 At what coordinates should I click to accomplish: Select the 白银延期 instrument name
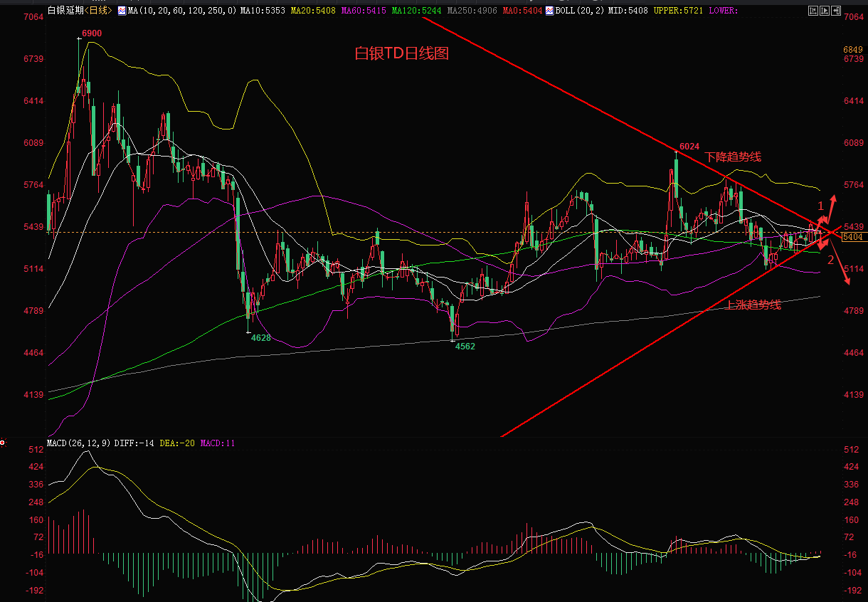pyautogui.click(x=65, y=11)
